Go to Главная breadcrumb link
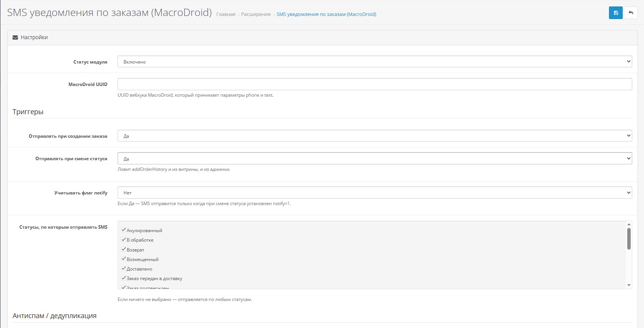This screenshot has height=328, width=644. (x=226, y=14)
